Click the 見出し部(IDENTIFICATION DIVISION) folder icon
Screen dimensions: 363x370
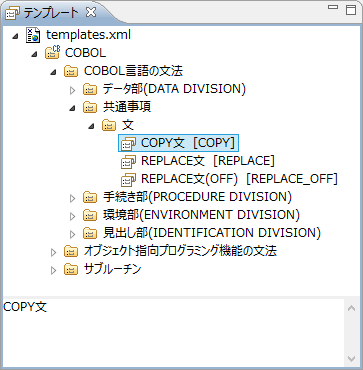90,233
